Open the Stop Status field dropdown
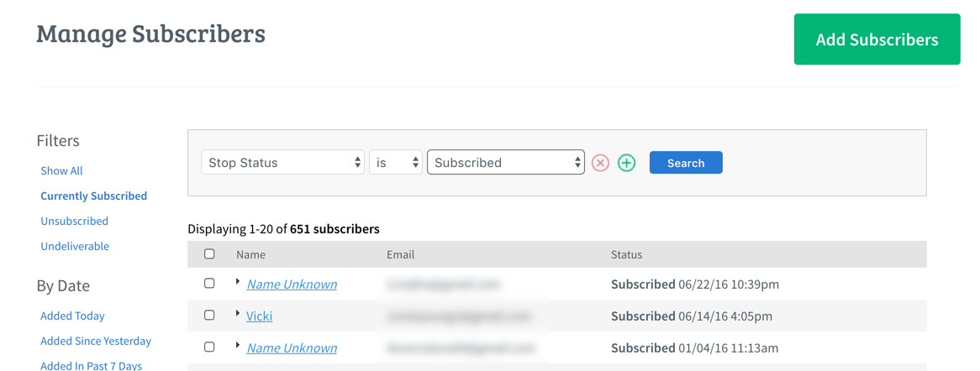The height and width of the screenshot is (371, 980). coord(283,162)
